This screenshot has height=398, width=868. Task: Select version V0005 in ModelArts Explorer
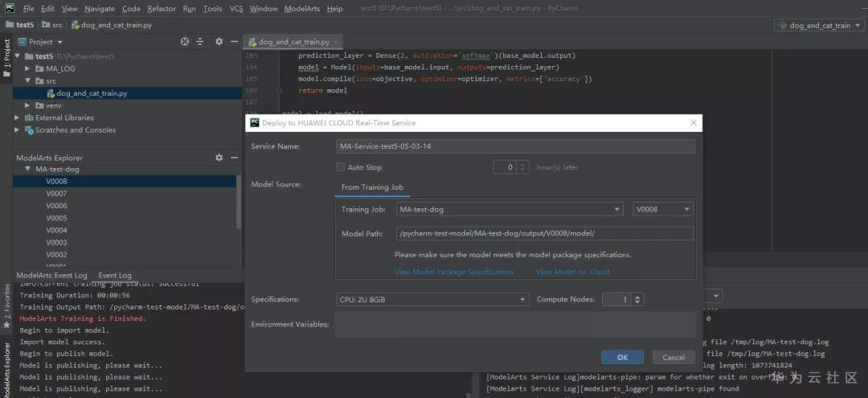point(56,218)
